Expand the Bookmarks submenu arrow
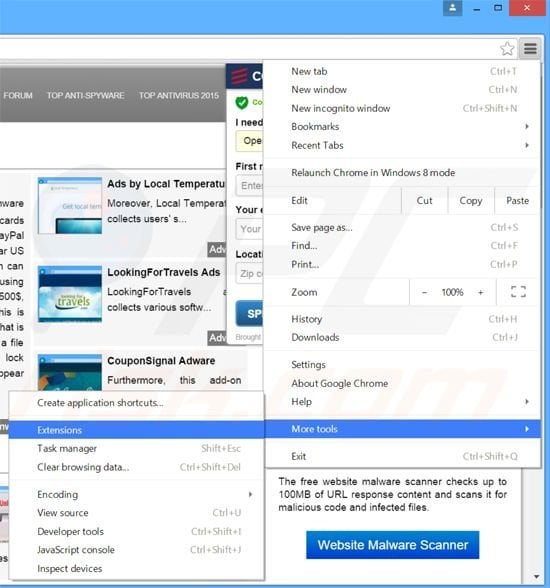Viewport: 550px width, 588px height. 527,127
